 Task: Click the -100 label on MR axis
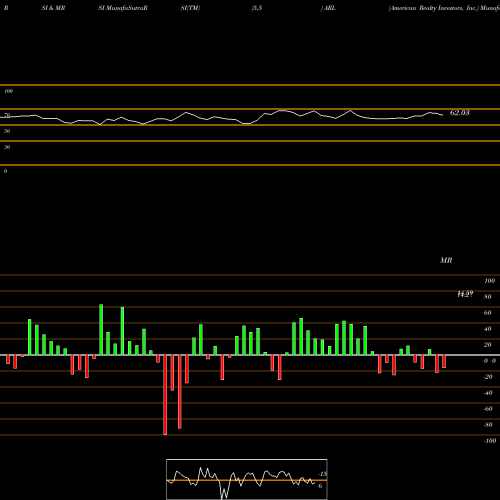tap(490, 441)
